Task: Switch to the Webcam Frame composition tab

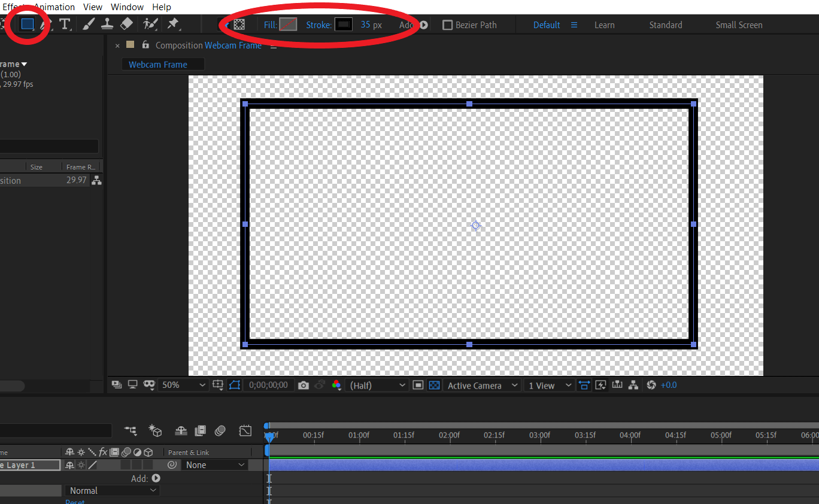Action: click(163, 64)
